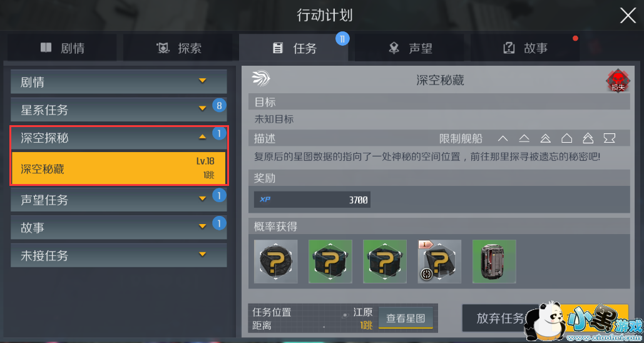Click the red skull loss warning icon
Viewport: 644px width, 343px height.
618,81
